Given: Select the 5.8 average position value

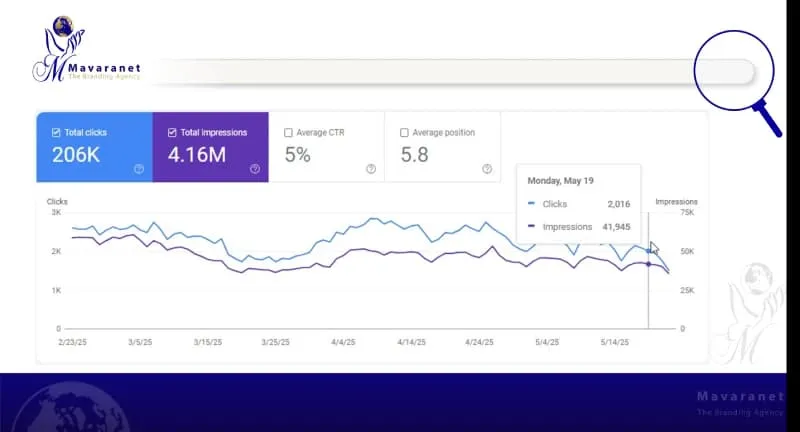Looking at the screenshot, I should 414,155.
